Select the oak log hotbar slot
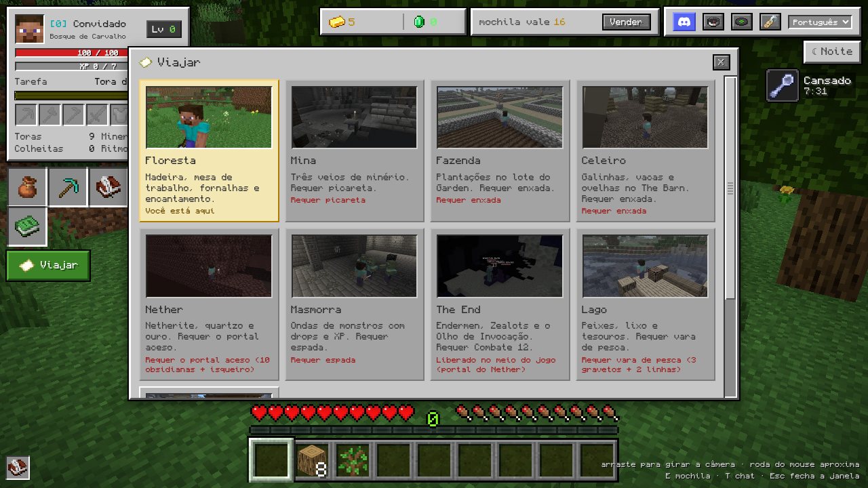This screenshot has height=488, width=868. 312,460
